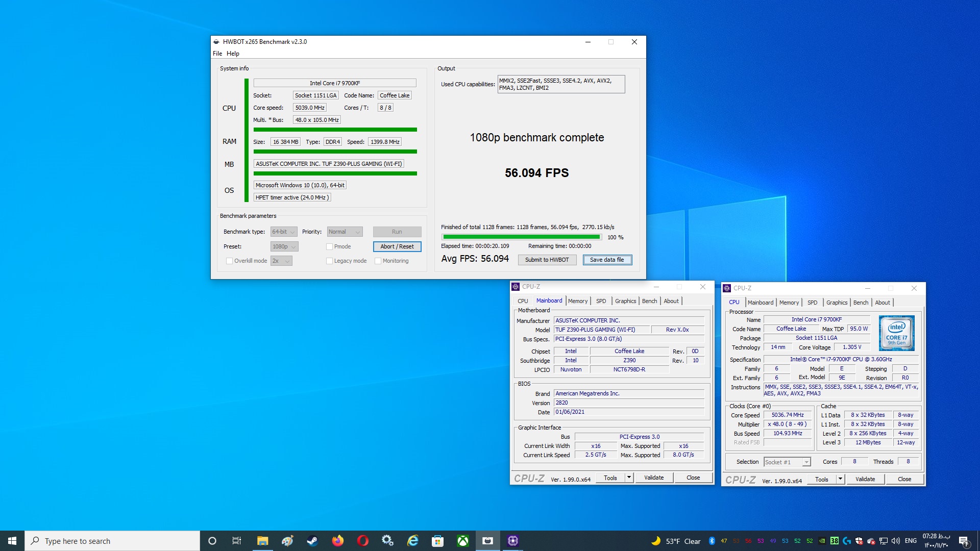Open Microsoft Store from the taskbar
The image size is (980, 551).
[x=437, y=541]
